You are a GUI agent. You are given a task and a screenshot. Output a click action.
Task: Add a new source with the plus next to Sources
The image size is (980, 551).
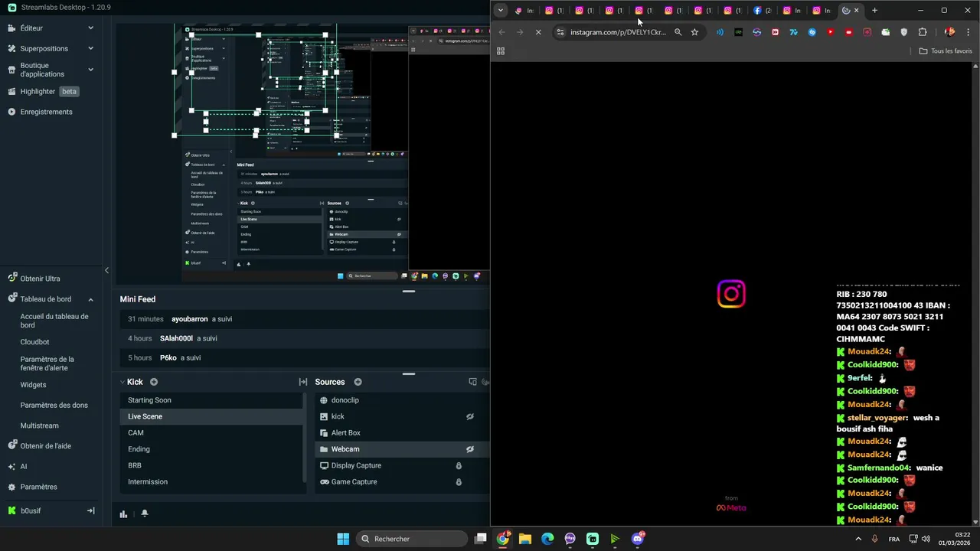click(x=358, y=382)
